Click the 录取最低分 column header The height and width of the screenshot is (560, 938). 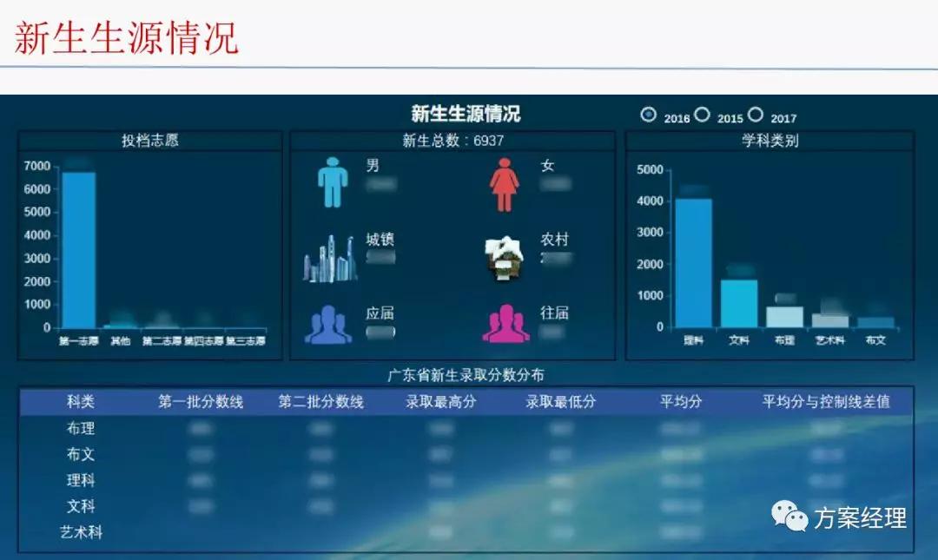(x=561, y=401)
